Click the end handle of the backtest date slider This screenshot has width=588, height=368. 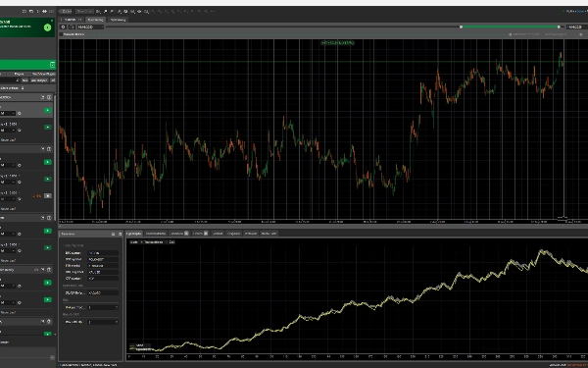click(559, 27)
